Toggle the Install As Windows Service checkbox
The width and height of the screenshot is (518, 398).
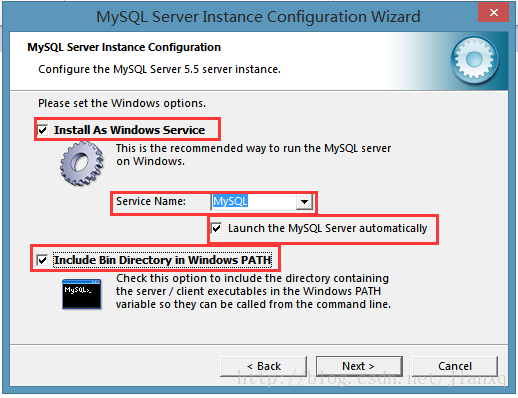pos(43,130)
